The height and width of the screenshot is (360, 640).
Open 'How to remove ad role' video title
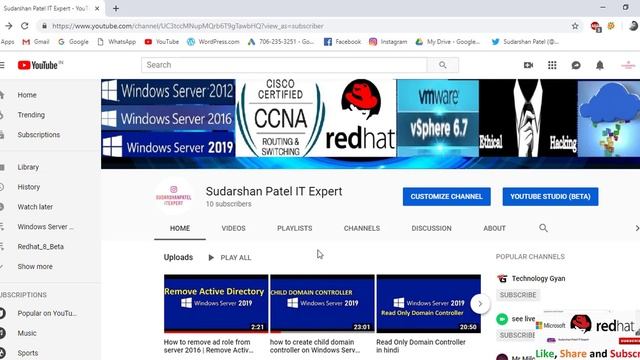[209, 346]
